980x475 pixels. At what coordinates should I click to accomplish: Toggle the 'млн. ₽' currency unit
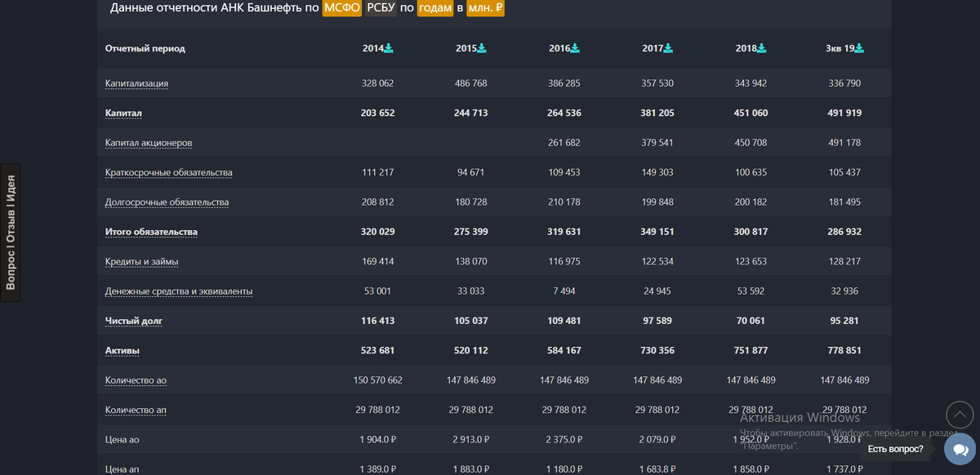(486, 8)
